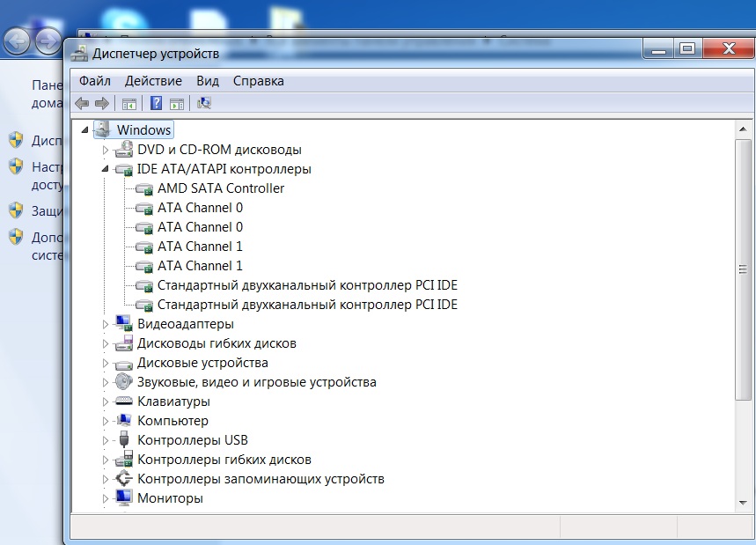
Task: Click the DVD and CD-ROM drives icon
Action: [x=124, y=149]
